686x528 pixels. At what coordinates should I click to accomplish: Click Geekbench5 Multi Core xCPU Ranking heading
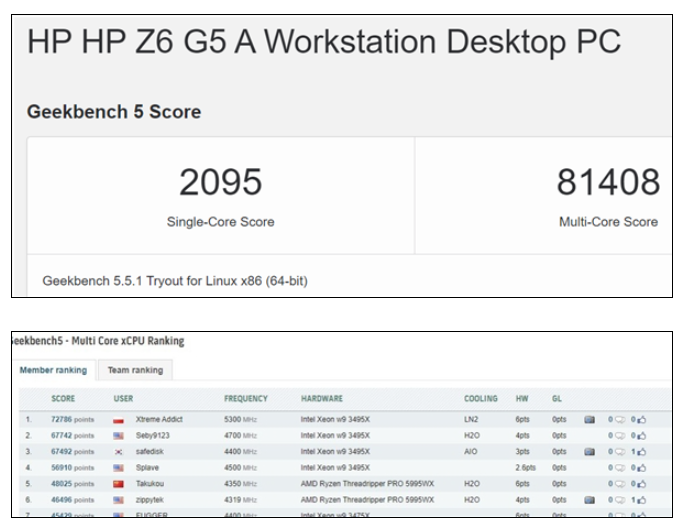98,341
